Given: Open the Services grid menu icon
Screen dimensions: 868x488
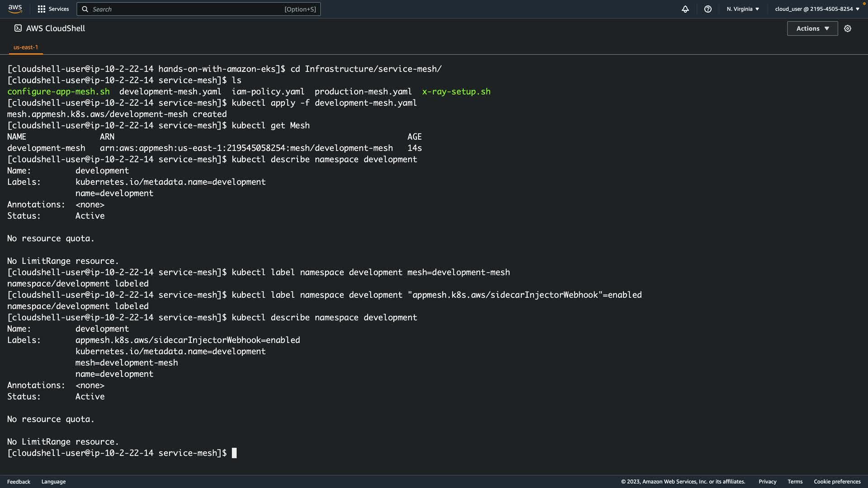Looking at the screenshot, I should (x=41, y=9).
